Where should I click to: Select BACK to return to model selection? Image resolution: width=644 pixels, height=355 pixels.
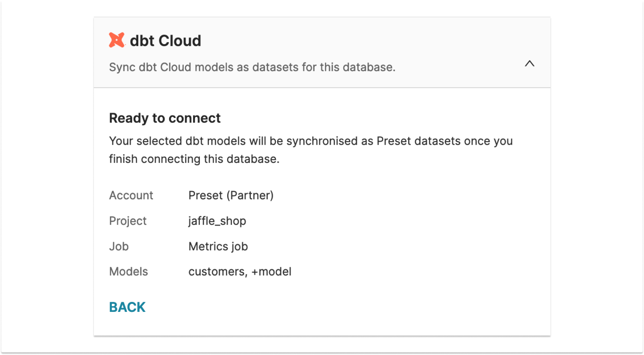(127, 307)
